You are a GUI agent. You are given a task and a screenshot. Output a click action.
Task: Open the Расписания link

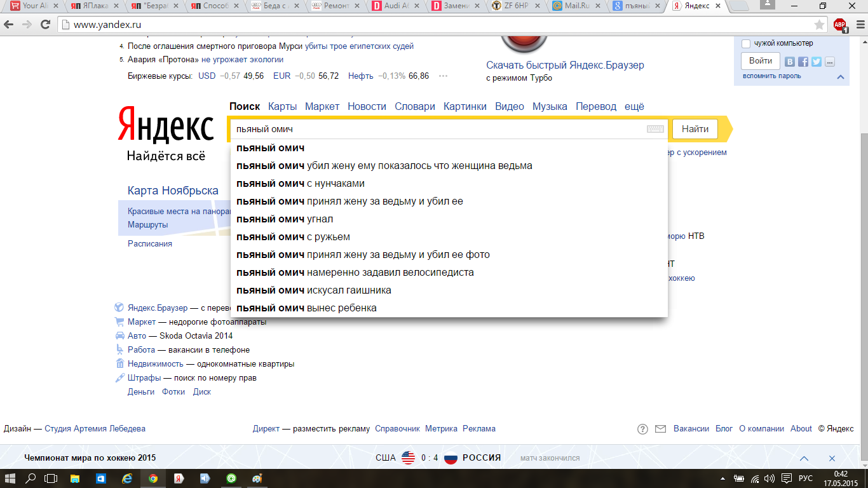pos(150,243)
